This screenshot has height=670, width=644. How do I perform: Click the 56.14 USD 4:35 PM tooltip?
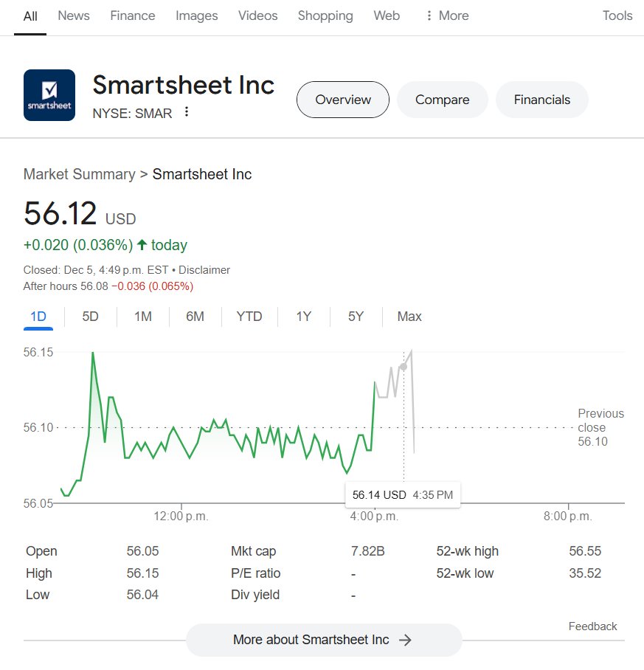click(x=402, y=495)
